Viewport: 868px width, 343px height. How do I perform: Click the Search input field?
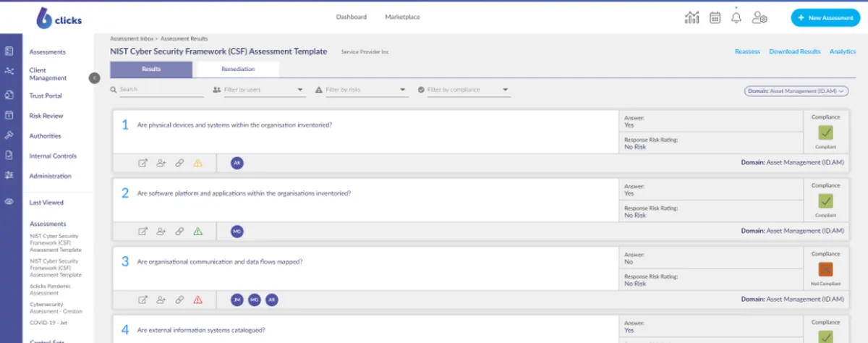[157, 90]
